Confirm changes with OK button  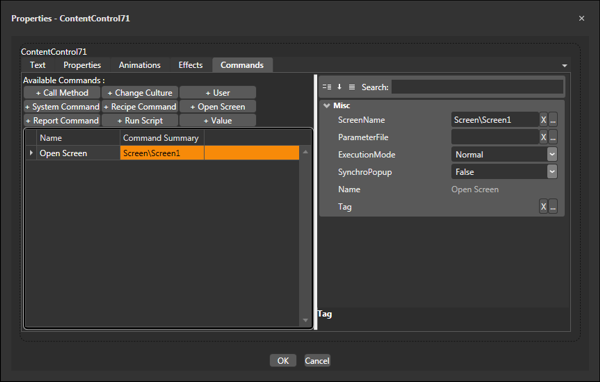coord(283,361)
